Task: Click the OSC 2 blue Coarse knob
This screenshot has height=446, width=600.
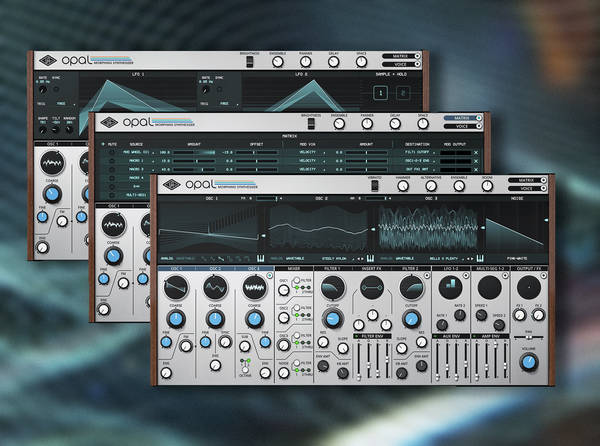Action: tap(215, 319)
